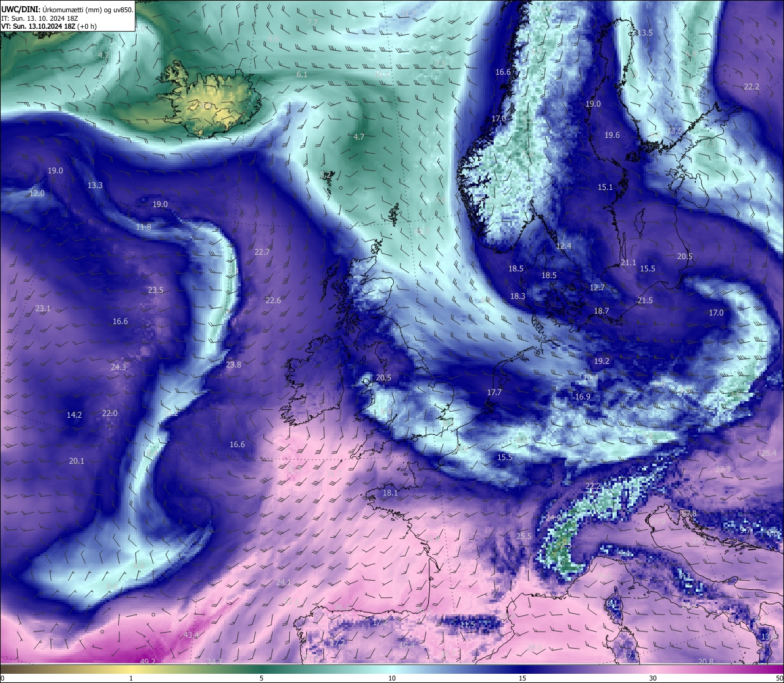Image resolution: width=784 pixels, height=683 pixels.
Task: Select the 21.1 value label
Action: tap(628, 262)
